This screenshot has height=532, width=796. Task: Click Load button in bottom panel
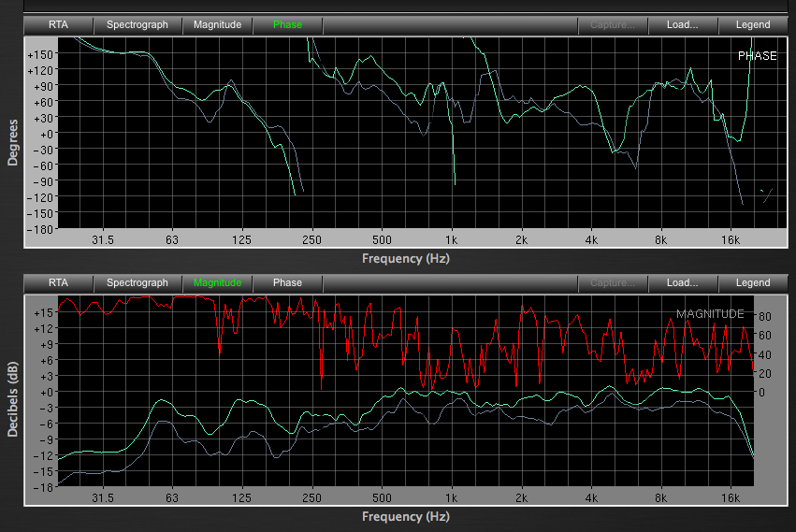(682, 282)
